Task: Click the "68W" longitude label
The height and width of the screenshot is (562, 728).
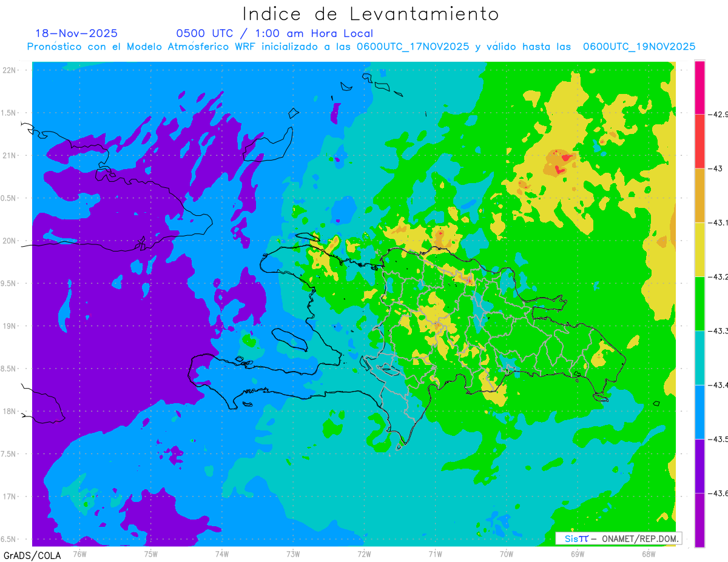Action: [x=649, y=554]
